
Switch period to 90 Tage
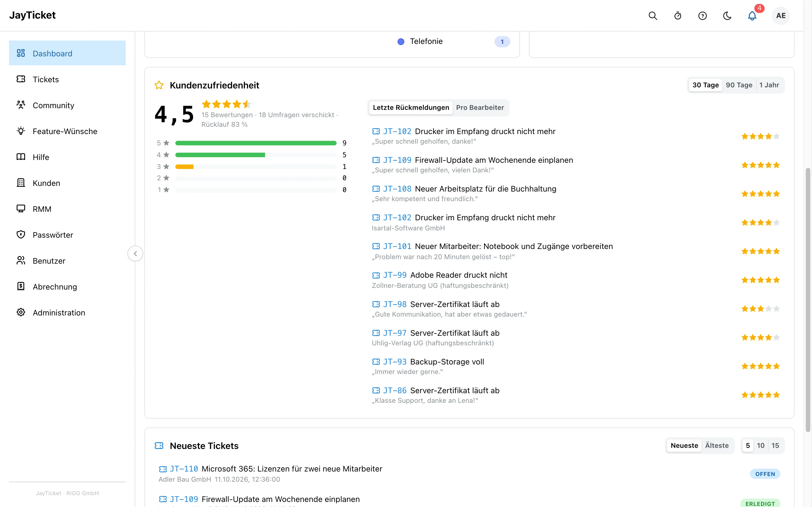[x=739, y=85]
